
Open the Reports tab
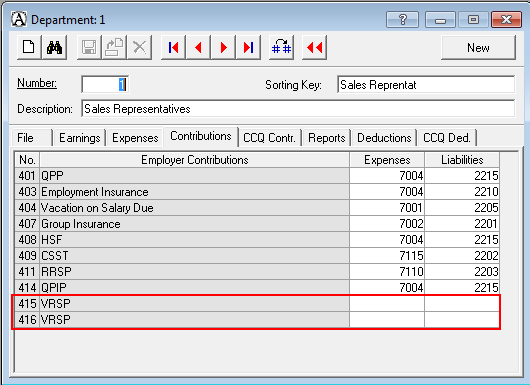327,138
